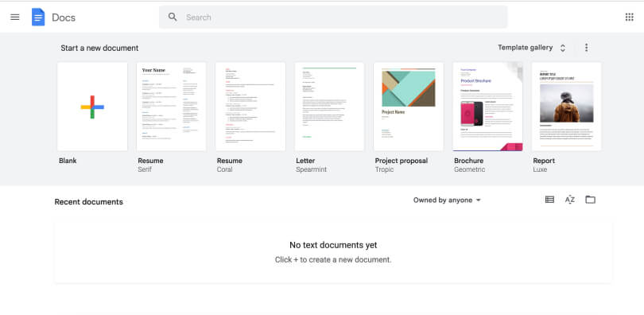Click the 'Click + to create' hint text
This screenshot has width=644, height=315.
[333, 260]
